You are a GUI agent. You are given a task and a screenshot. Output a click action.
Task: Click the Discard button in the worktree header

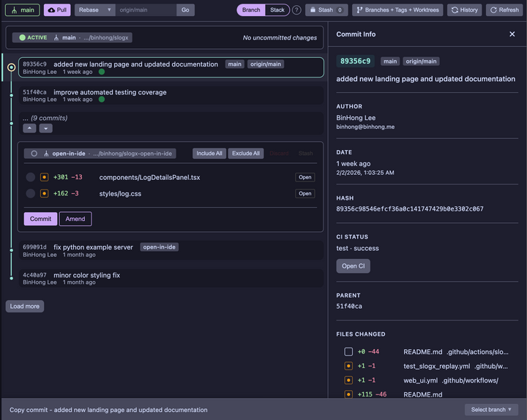pyautogui.click(x=279, y=154)
